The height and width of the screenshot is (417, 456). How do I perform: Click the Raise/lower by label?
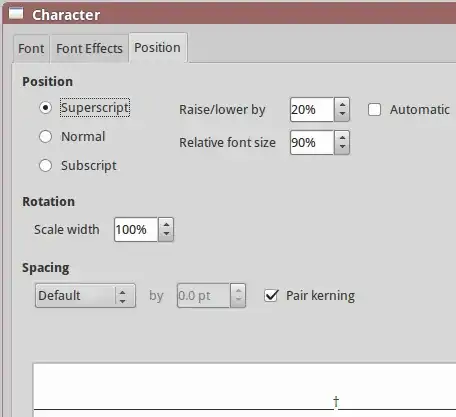[222, 110]
